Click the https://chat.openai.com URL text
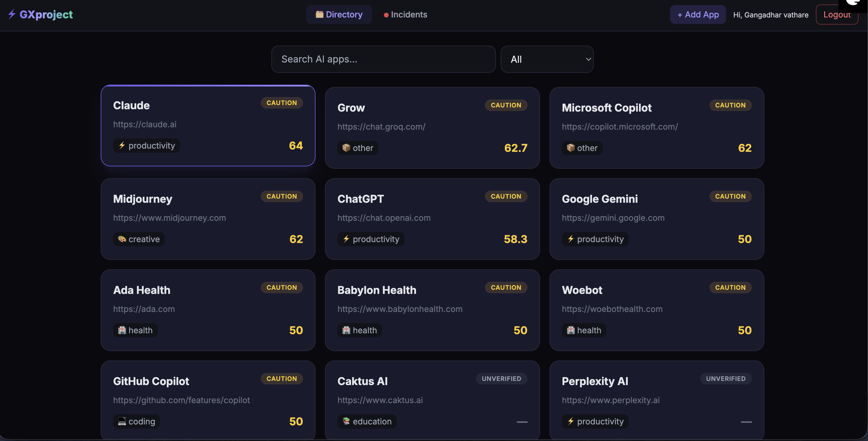 384,218
